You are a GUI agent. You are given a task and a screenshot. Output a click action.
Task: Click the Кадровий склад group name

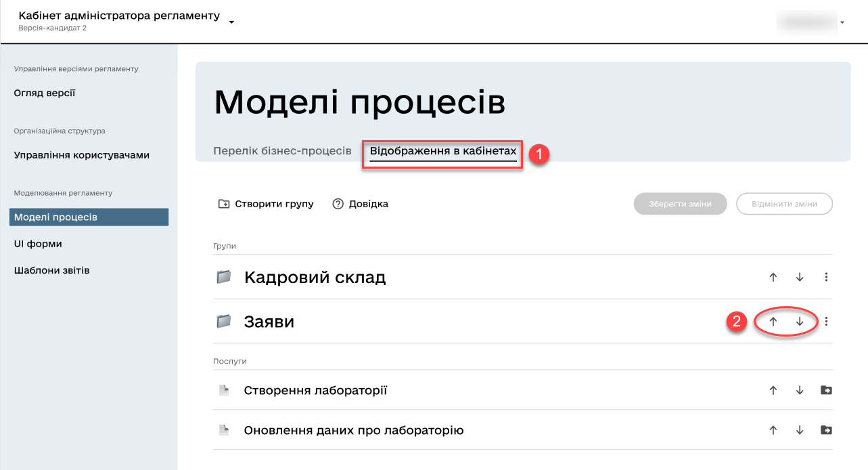click(x=315, y=277)
